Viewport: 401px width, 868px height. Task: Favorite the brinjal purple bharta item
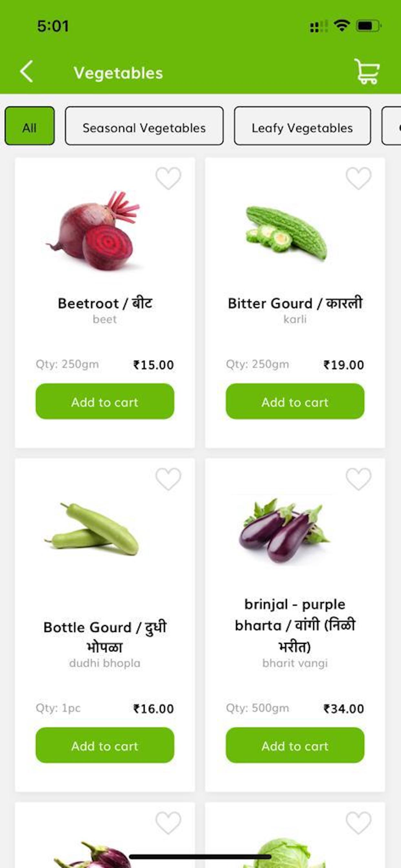pos(358,479)
